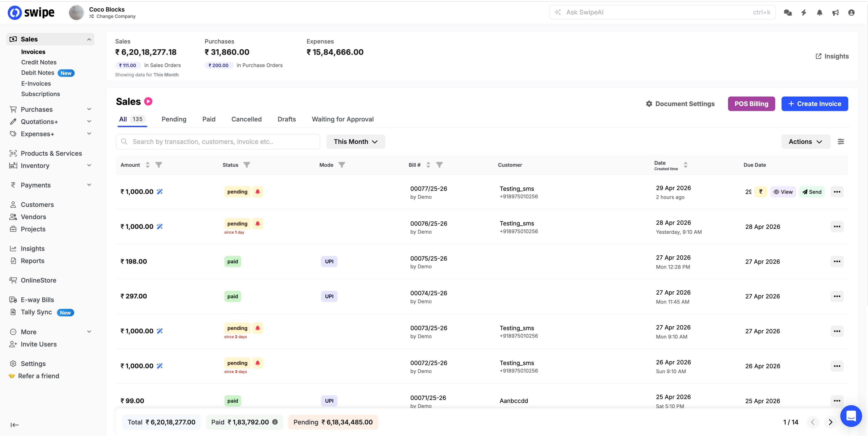
Task: Record payment rupee icon on invoice 00077/25-26
Action: (760, 191)
